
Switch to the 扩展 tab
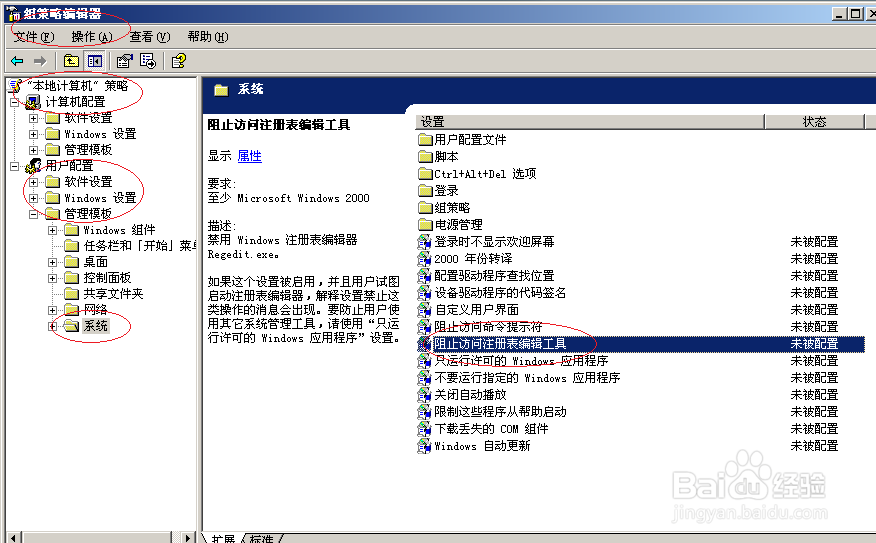coord(223,539)
